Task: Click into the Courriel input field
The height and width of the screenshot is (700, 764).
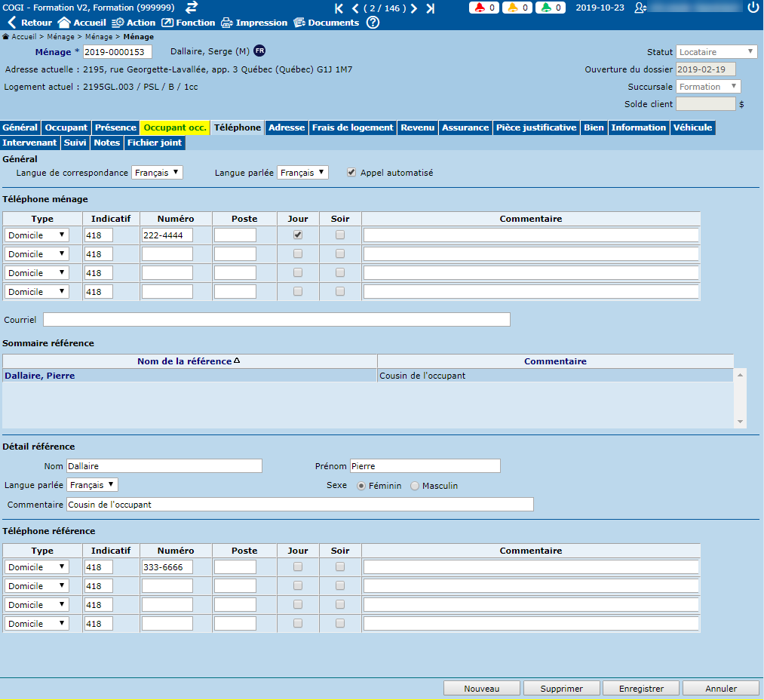Action: [276, 320]
